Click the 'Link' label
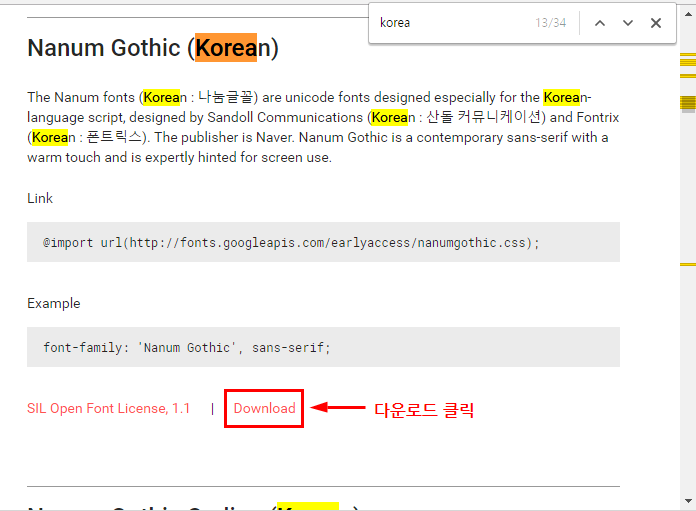This screenshot has width=696, height=511. (x=40, y=198)
